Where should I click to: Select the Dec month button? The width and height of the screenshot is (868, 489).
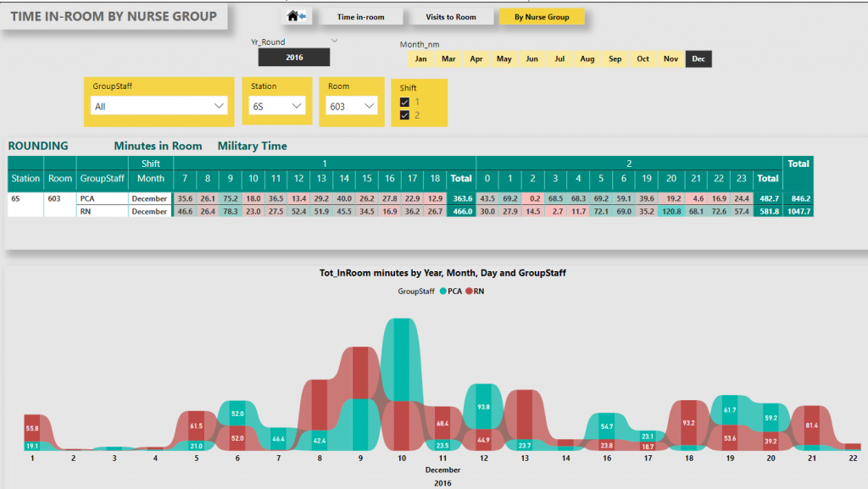[x=698, y=59]
